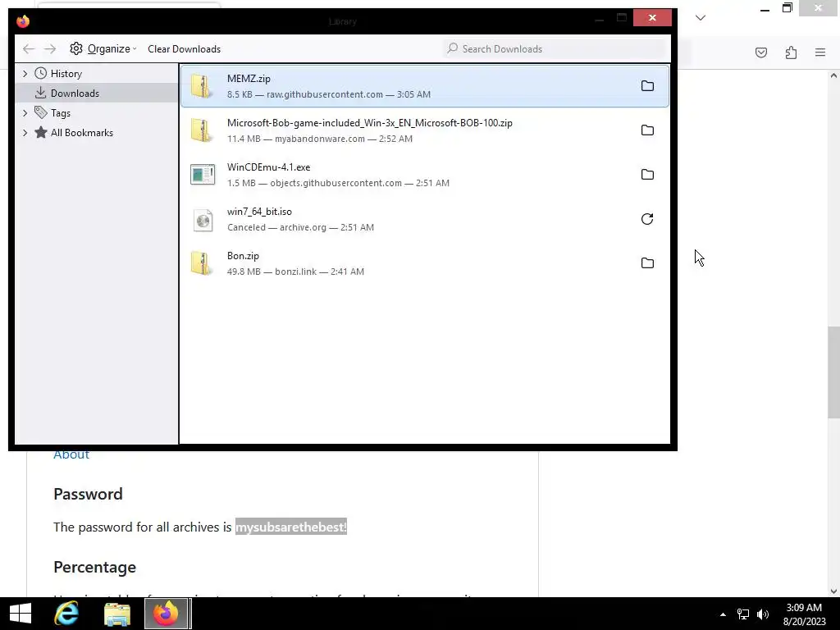Show WinCDEmu-4.1.exe in folder
Image resolution: width=840 pixels, height=630 pixels.
click(647, 175)
